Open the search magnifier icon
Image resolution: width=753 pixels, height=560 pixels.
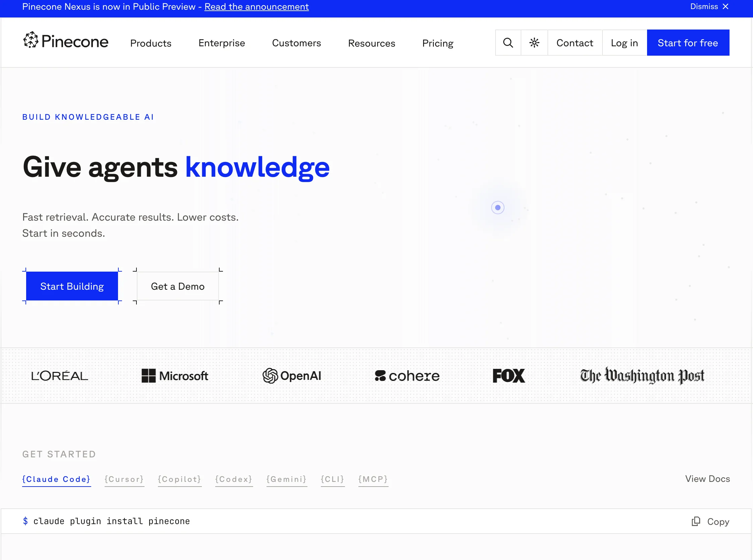coord(508,43)
